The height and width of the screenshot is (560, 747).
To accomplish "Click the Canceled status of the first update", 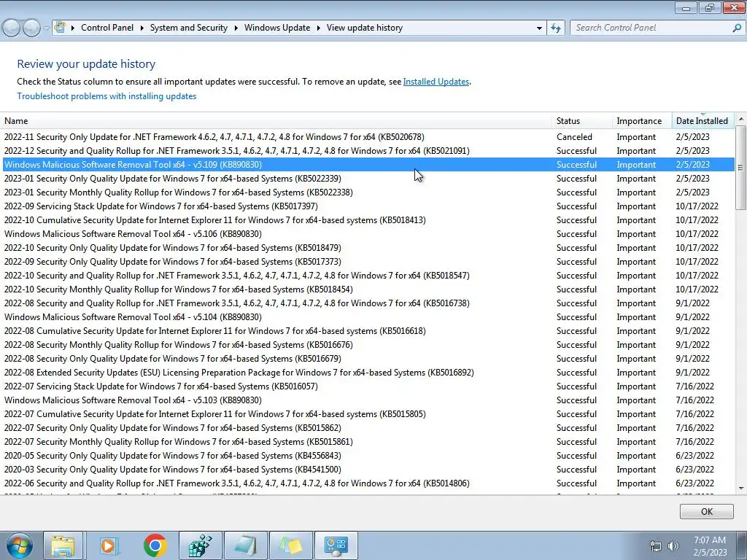I will (x=574, y=137).
